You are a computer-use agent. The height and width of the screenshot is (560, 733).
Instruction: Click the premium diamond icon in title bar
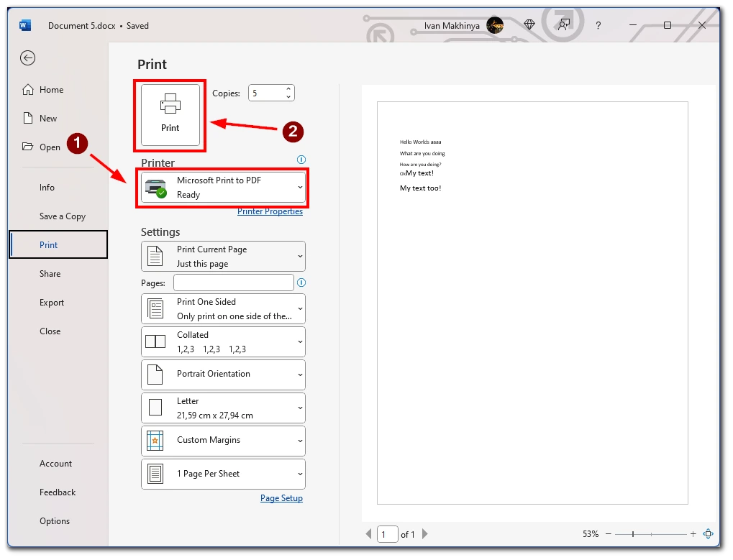coord(529,24)
